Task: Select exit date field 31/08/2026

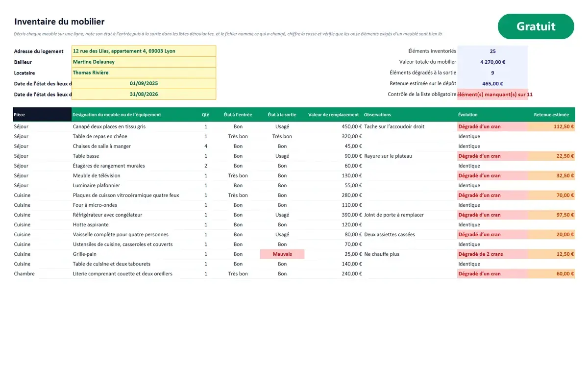Action: [144, 94]
